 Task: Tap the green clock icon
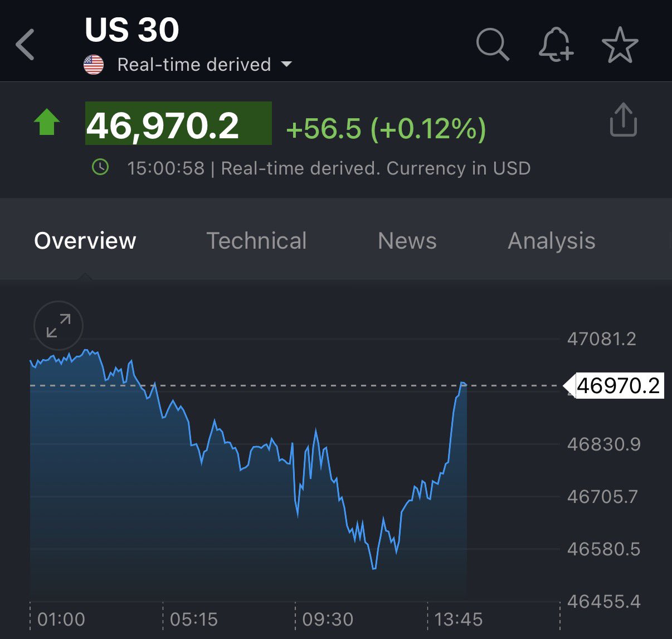(100, 167)
